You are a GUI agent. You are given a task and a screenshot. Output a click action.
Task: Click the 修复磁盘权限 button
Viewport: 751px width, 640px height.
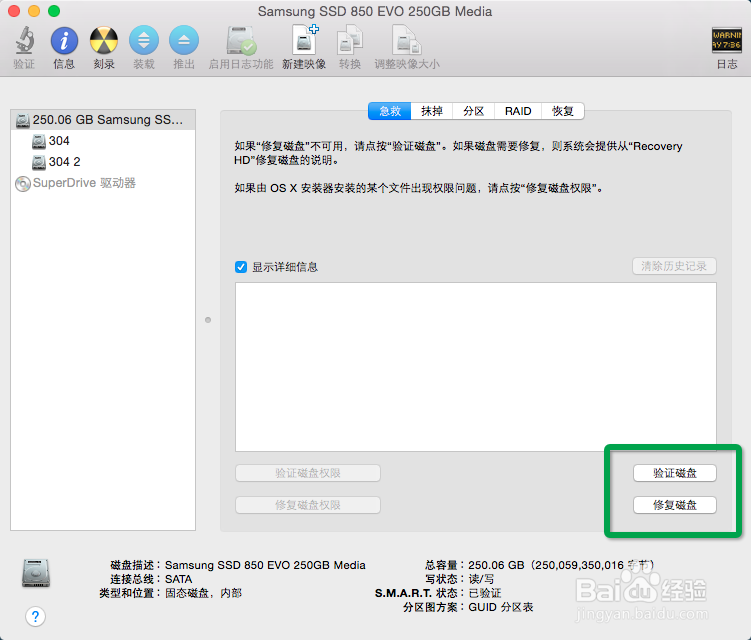(308, 505)
